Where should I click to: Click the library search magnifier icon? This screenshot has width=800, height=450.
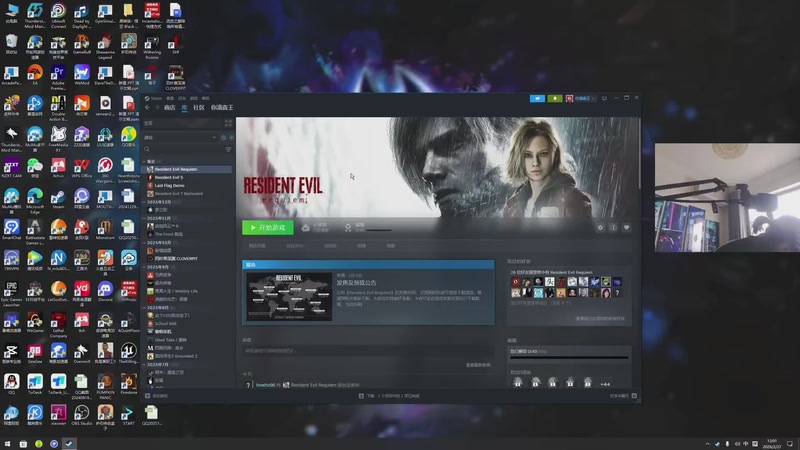(x=147, y=149)
